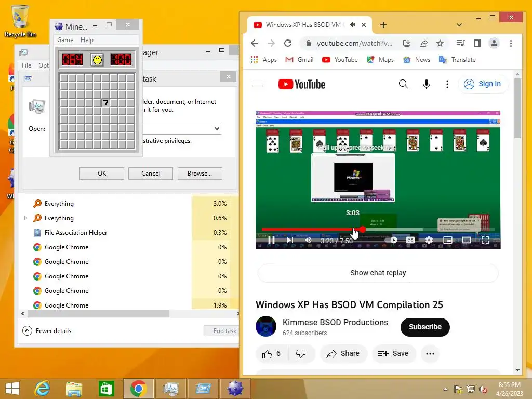Open the Apps bookmark

pyautogui.click(x=263, y=60)
